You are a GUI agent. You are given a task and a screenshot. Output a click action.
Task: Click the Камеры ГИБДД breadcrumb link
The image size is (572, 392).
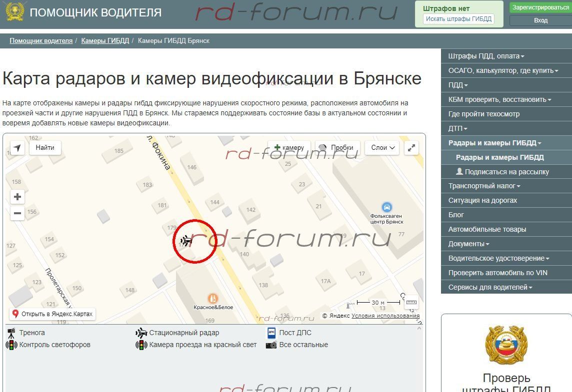(105, 41)
